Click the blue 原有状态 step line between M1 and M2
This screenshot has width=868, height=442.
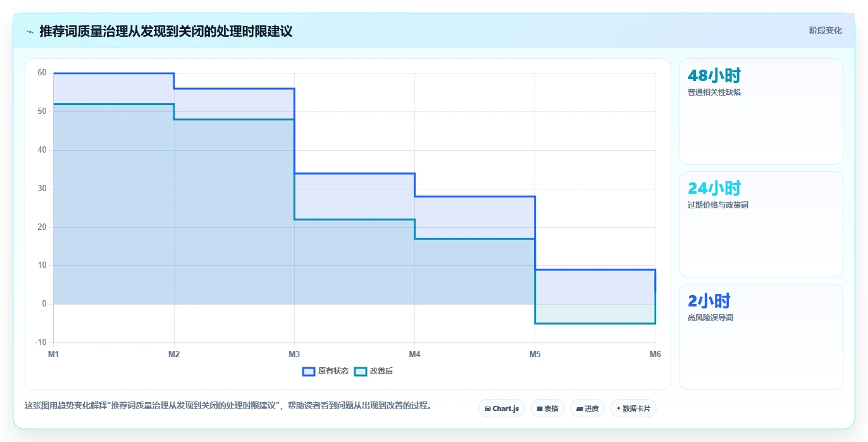click(114, 73)
